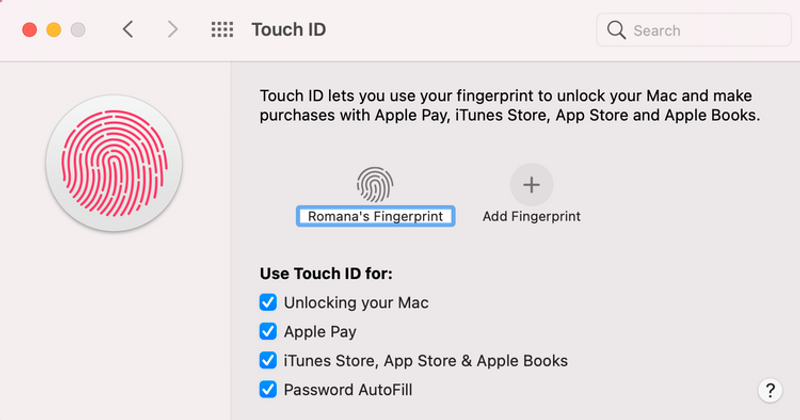Viewport: 800px width, 420px height.
Task: Minimize the window with the yellow button
Action: click(x=54, y=30)
